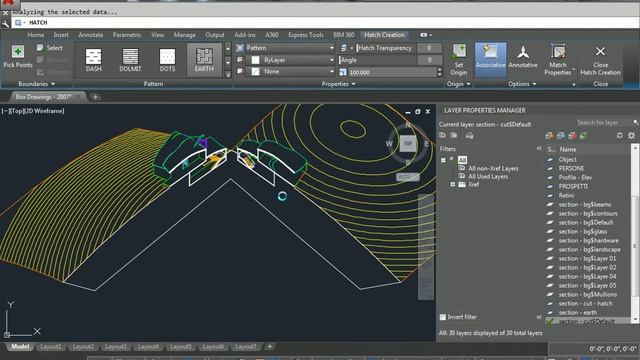This screenshot has height=360, width=640.
Task: Click the hatch pattern scale field 100.000
Action: (x=392, y=72)
